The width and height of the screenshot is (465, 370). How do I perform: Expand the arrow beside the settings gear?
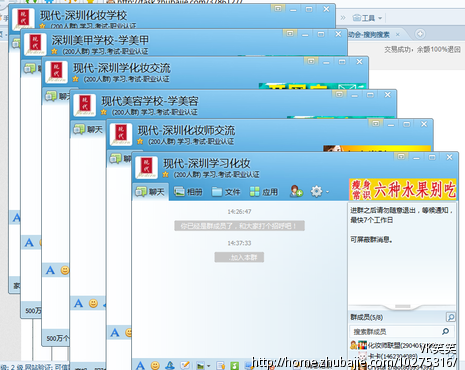(x=327, y=192)
